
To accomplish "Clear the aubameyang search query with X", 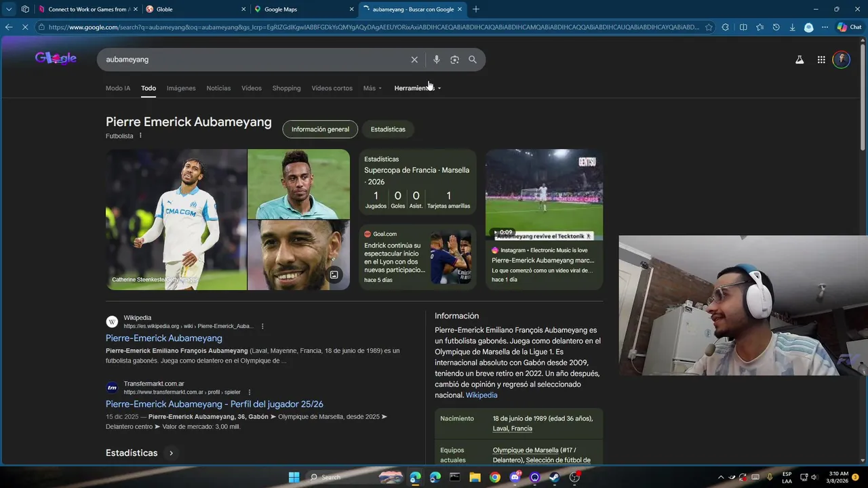I will (414, 60).
